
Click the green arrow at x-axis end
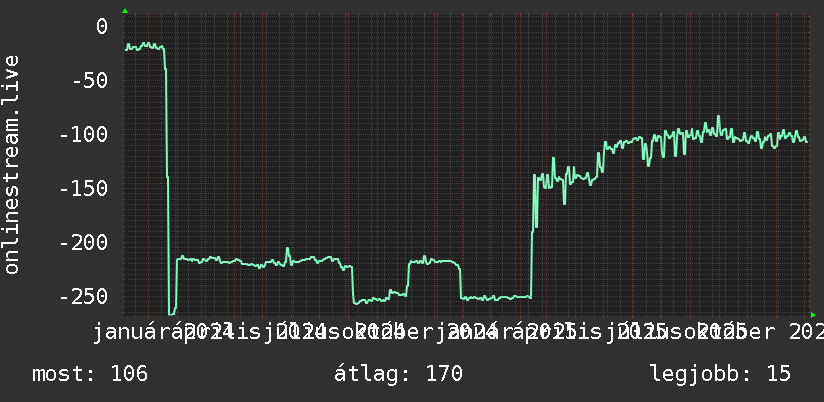coord(813,315)
